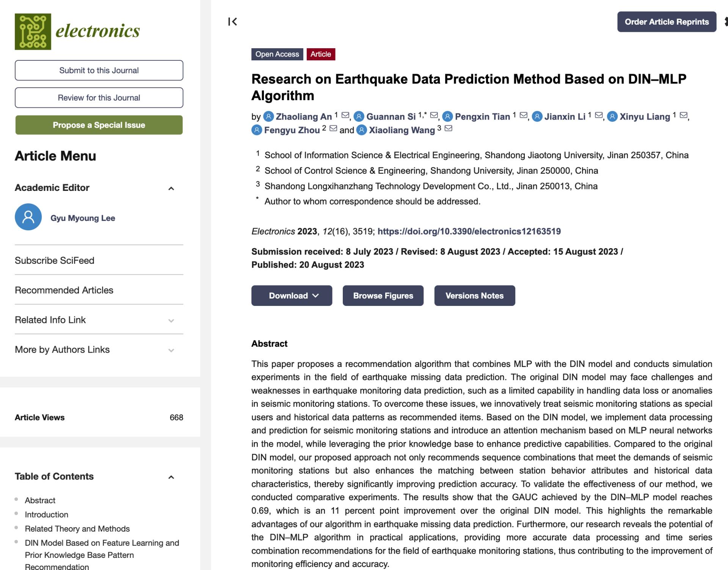728x570 pixels.
Task: Click Gyu Myoung Lee's editor avatar
Action: click(x=28, y=217)
